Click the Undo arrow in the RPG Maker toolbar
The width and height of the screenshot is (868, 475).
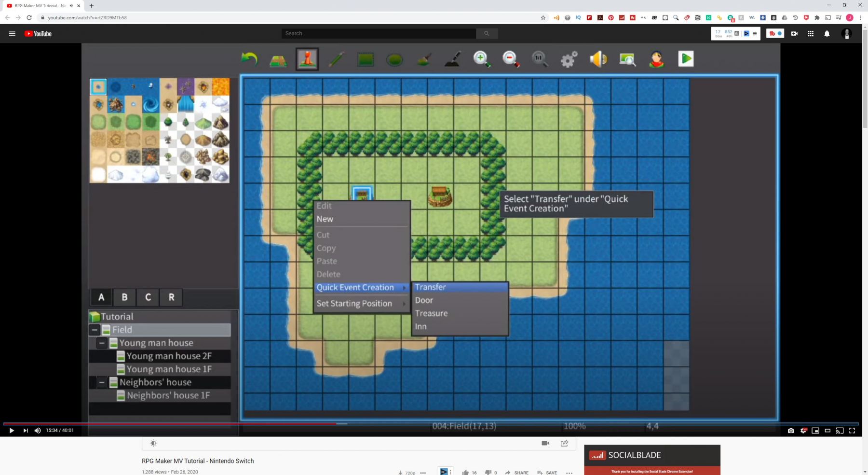pyautogui.click(x=249, y=59)
